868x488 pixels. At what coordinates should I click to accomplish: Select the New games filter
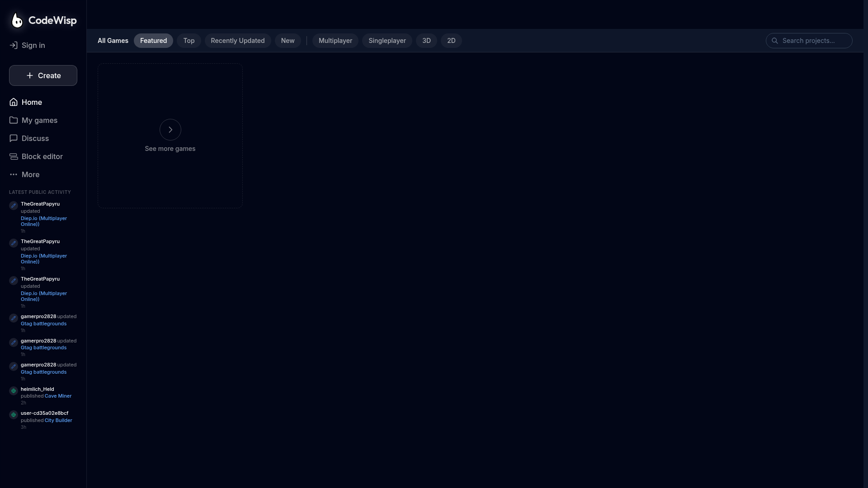288,41
